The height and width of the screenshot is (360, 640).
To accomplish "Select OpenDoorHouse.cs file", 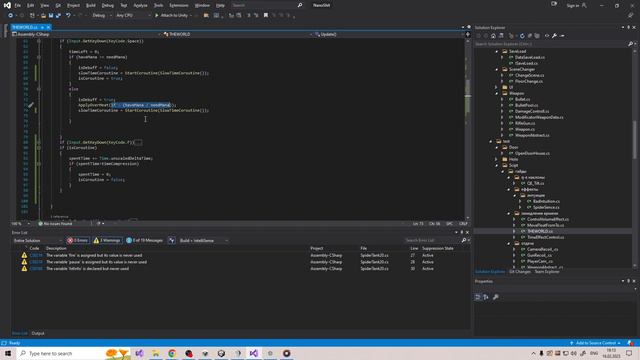I will (x=532, y=153).
